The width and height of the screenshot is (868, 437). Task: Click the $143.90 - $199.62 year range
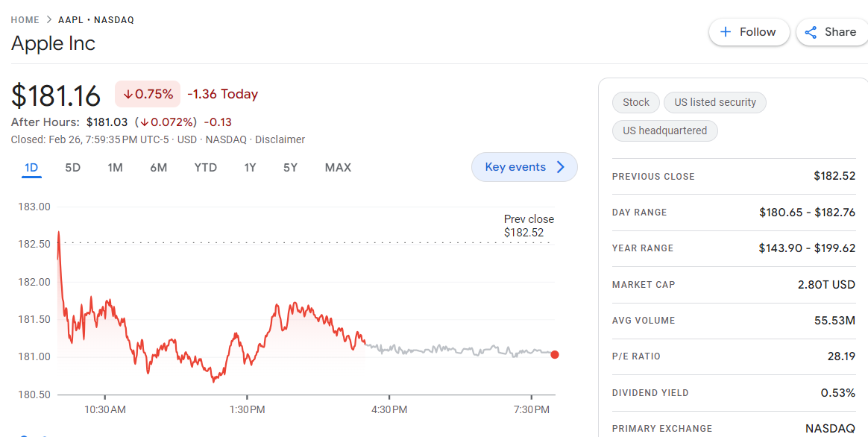[x=807, y=248]
